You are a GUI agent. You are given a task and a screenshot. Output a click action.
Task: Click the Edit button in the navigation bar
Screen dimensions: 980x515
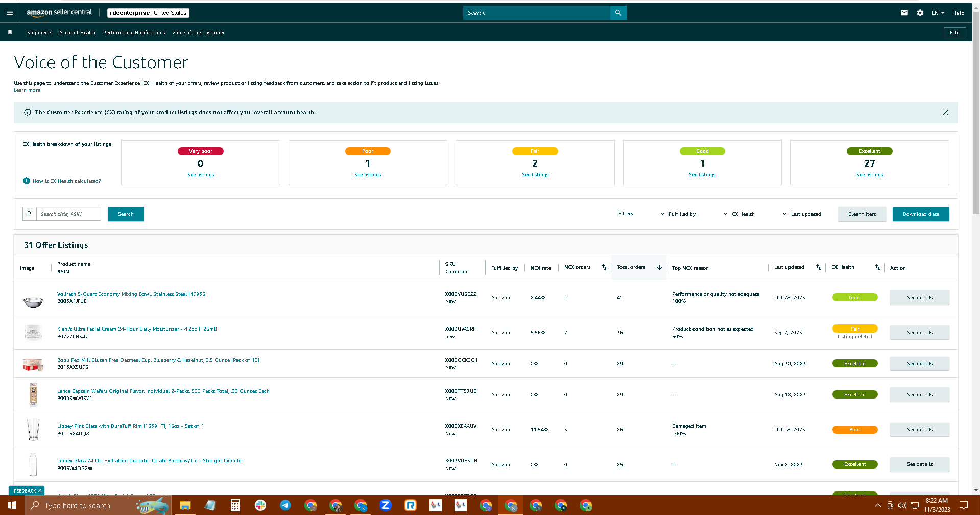[x=955, y=32]
